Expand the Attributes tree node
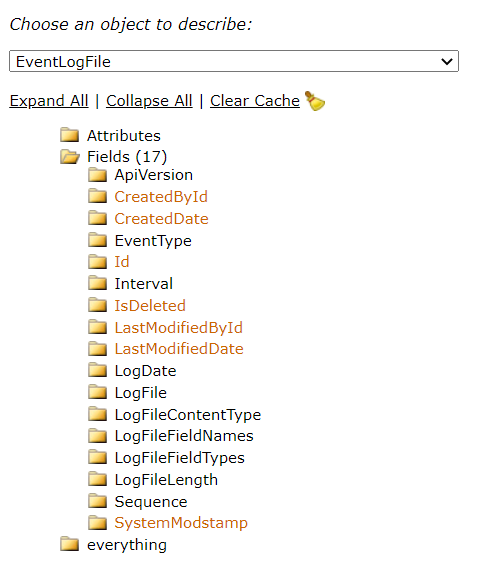The height and width of the screenshot is (569, 488). pyautogui.click(x=124, y=136)
